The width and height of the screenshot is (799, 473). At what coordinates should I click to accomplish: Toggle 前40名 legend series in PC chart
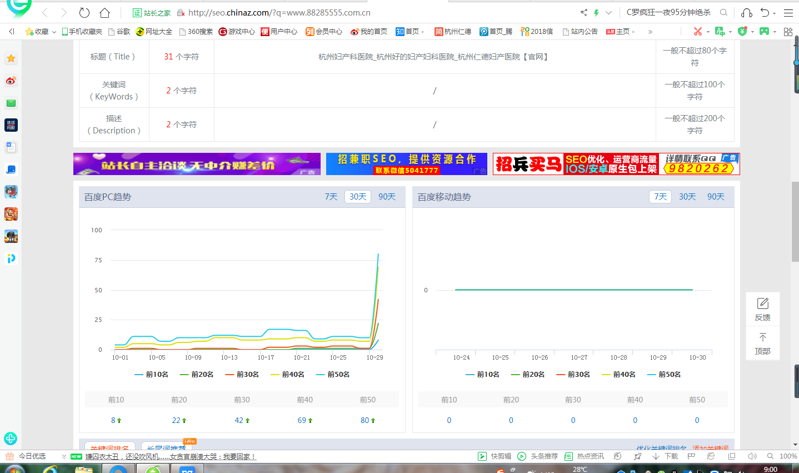[x=287, y=374]
